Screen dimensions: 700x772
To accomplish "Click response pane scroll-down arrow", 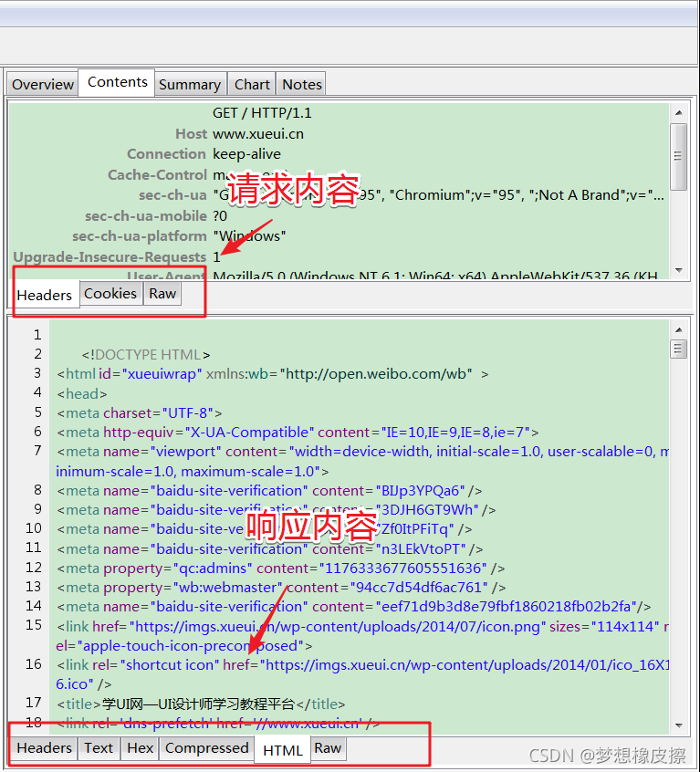I will 679,725.
